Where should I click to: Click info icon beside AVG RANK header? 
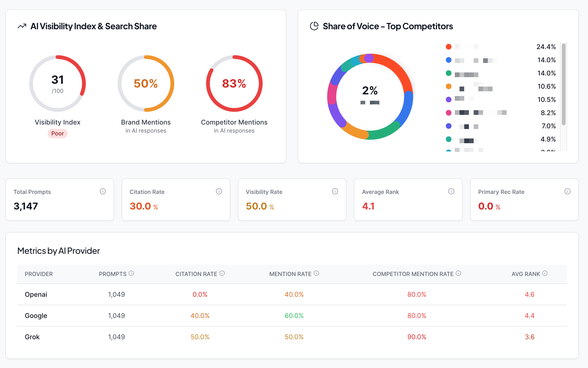(x=545, y=273)
